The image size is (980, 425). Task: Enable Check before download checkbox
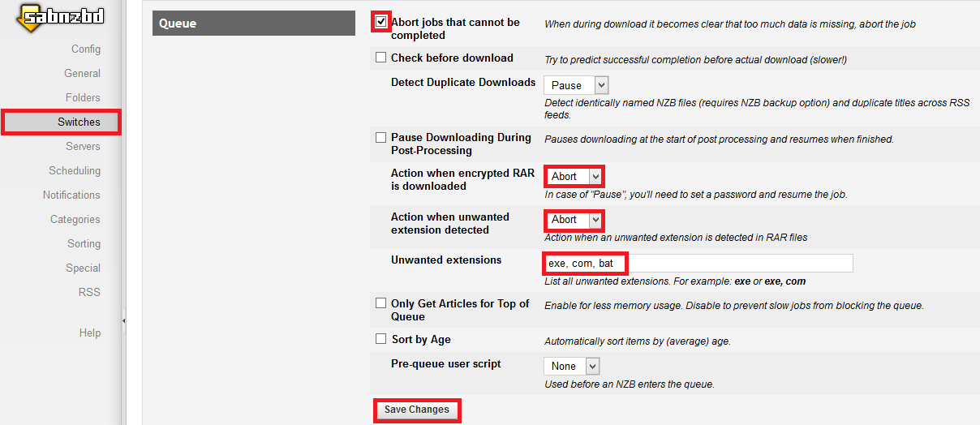point(381,58)
